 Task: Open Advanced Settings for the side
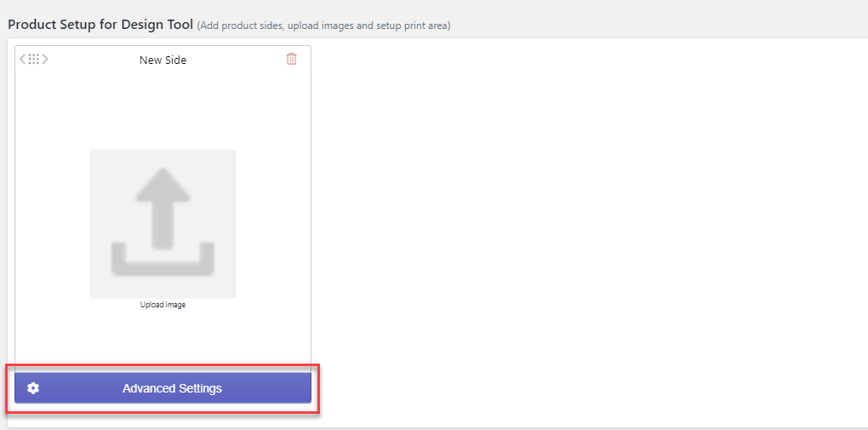point(172,388)
